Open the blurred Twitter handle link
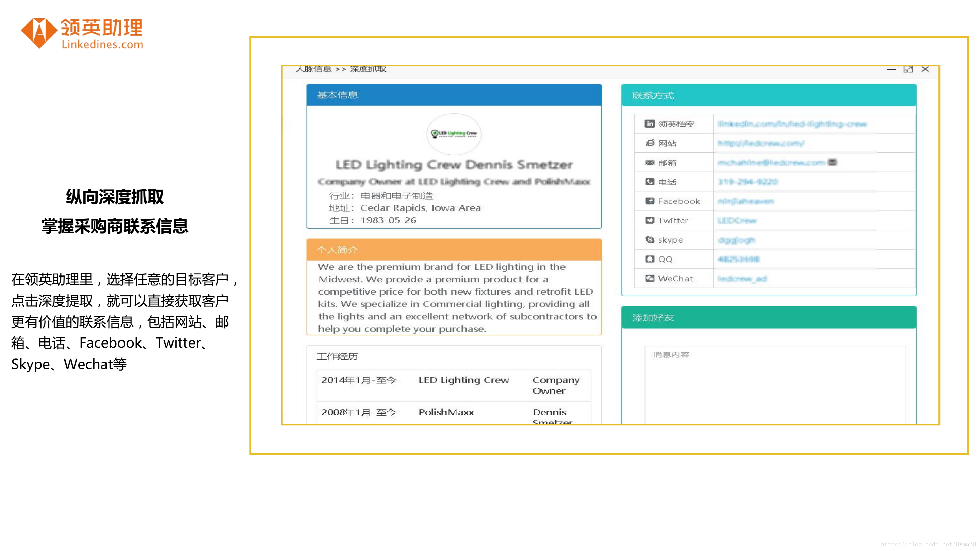 coord(737,220)
